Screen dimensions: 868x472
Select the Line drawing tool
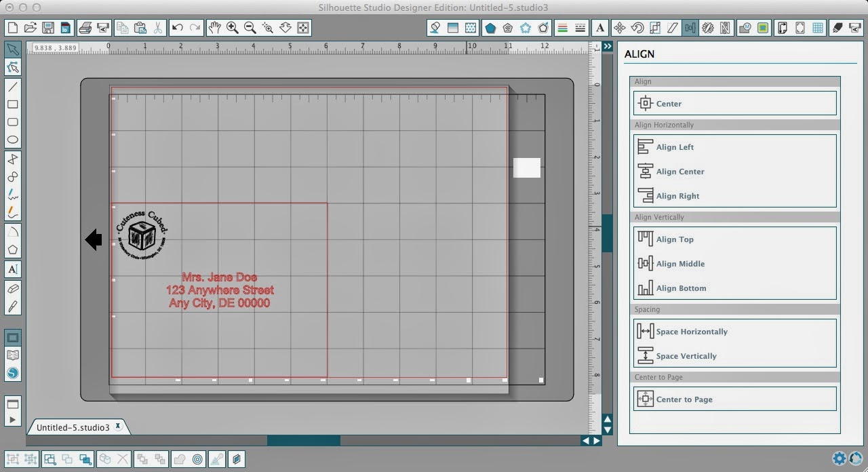click(x=12, y=87)
